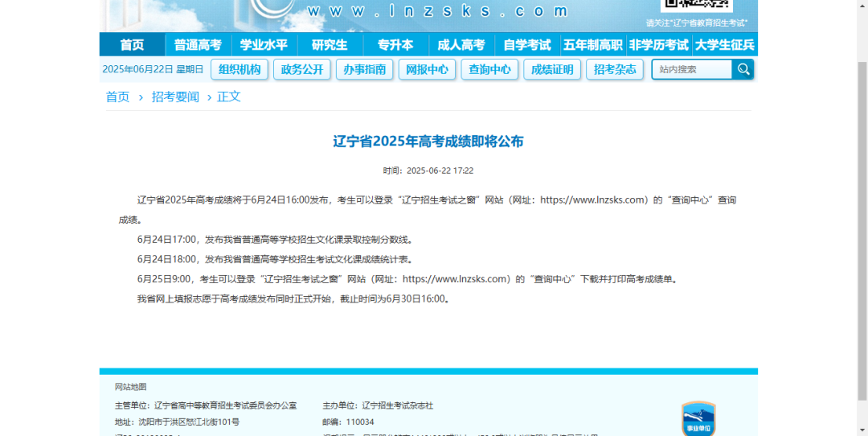Open the 普通高考 navigation tab

pos(198,45)
